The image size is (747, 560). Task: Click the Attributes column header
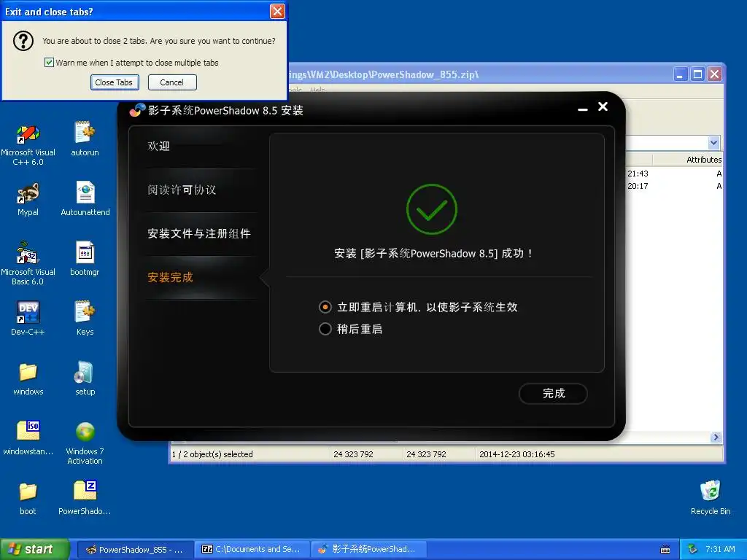(687, 160)
